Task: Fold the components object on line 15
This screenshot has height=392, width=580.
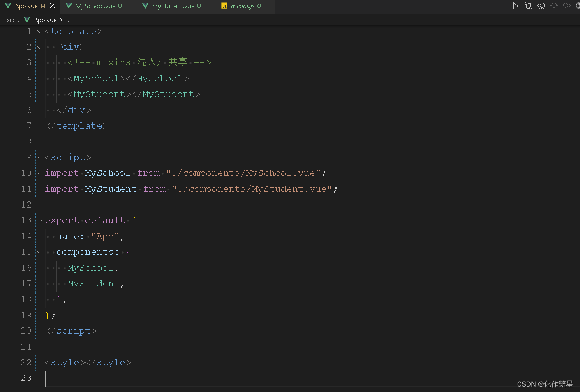Action: tap(39, 252)
